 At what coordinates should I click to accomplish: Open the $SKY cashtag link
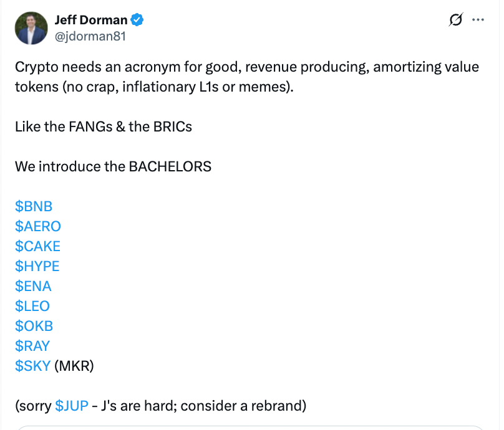[33, 366]
